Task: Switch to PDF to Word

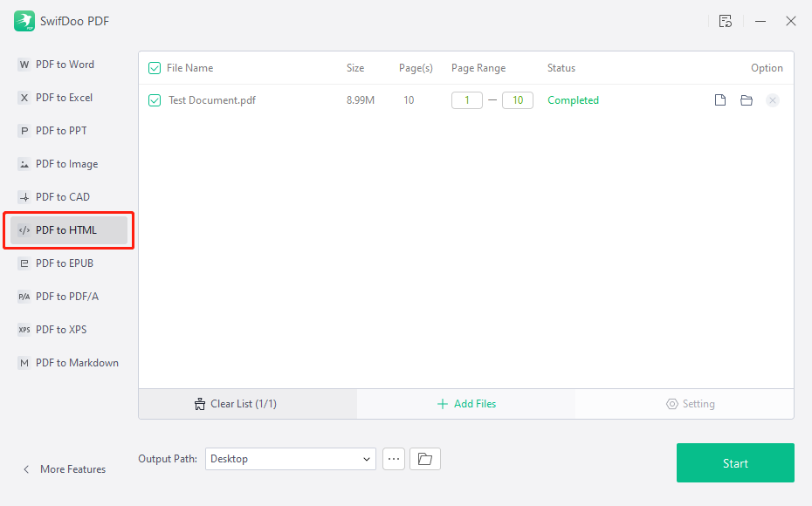Action: point(69,65)
